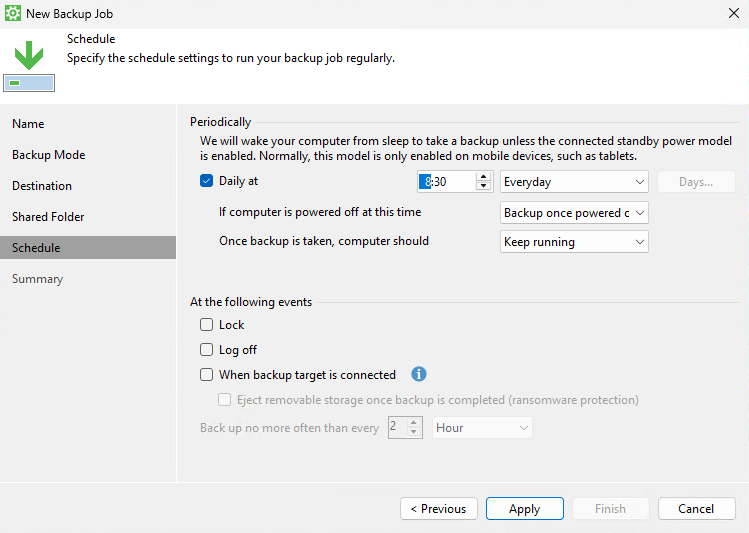Switch to the Backup Mode step

tap(48, 155)
